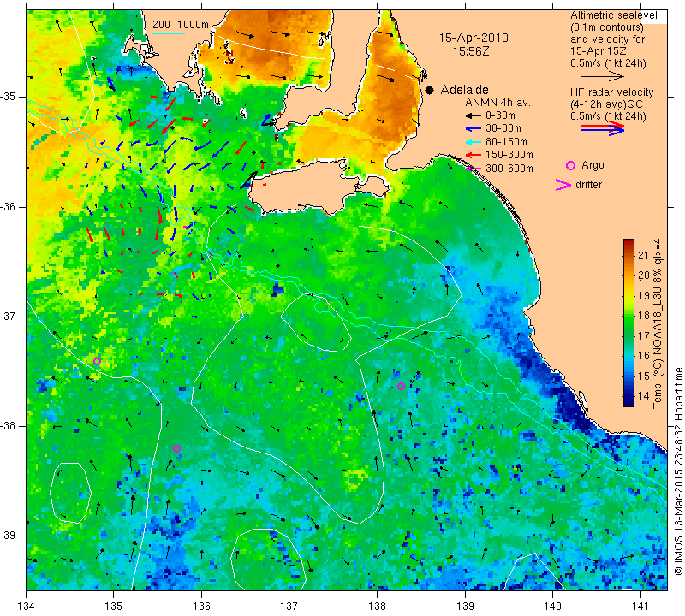Screen dimensions: 685x616
Task: Click the Adelaide label text
Action: click(464, 90)
